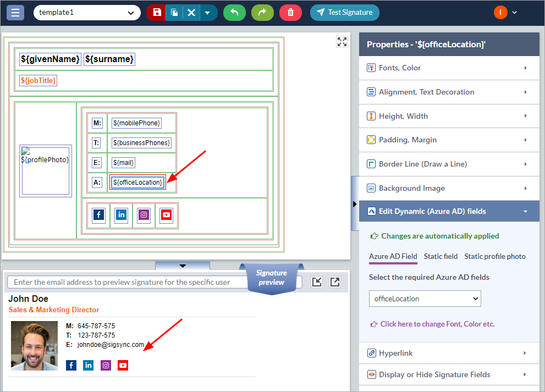Open the save options dropdown arrow
545x392 pixels.
click(x=207, y=13)
